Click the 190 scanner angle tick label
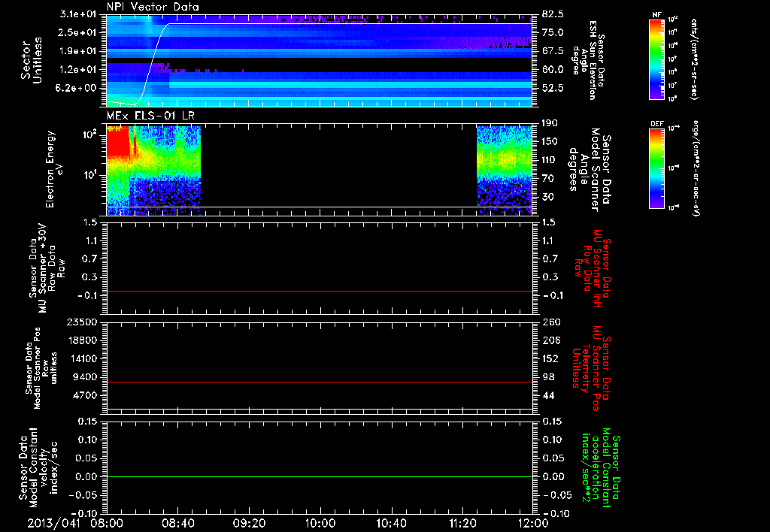Screen dimensions: 770x532 (550, 123)
